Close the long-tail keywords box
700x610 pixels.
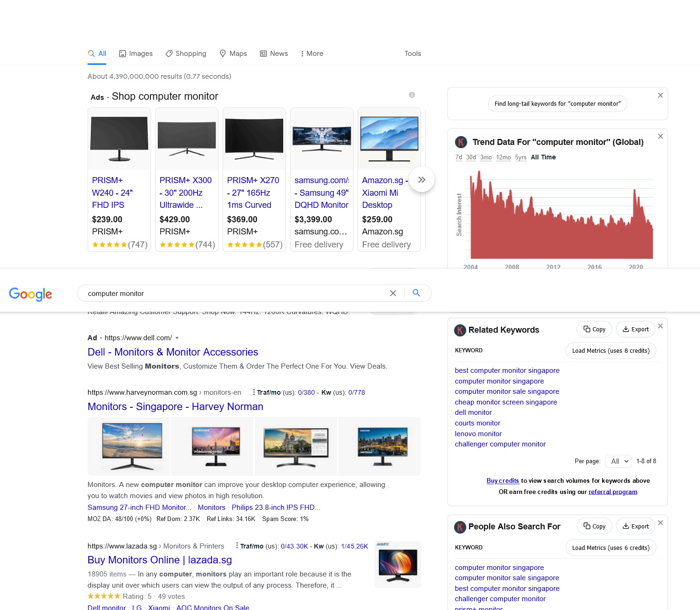pos(660,96)
